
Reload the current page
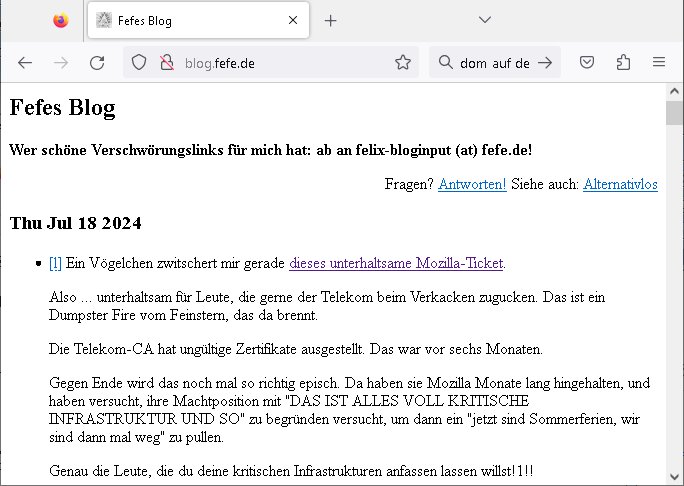[97, 63]
